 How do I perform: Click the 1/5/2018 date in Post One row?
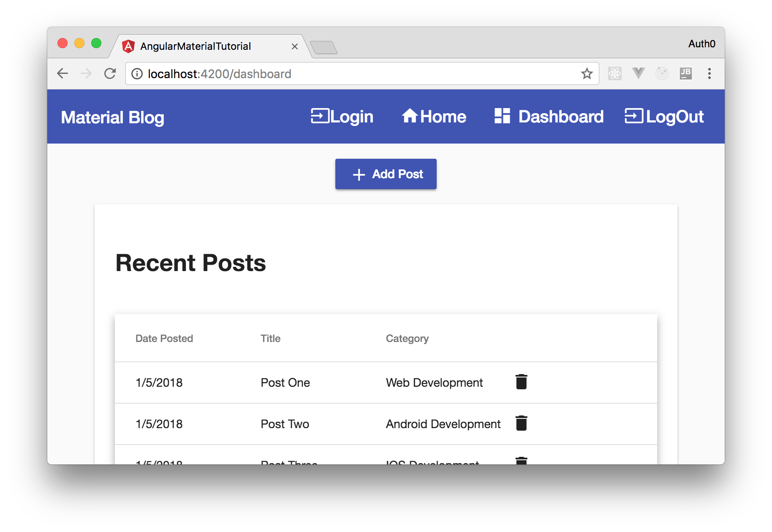[159, 383]
